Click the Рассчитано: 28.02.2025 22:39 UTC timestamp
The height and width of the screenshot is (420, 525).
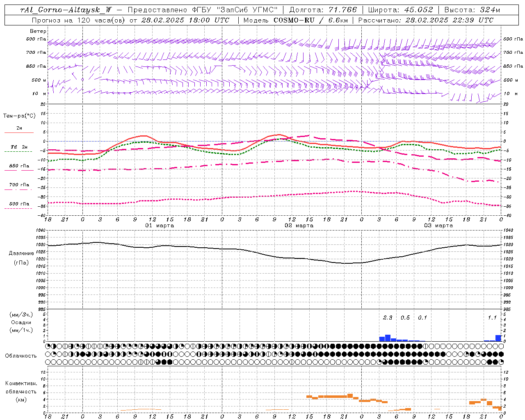point(426,20)
